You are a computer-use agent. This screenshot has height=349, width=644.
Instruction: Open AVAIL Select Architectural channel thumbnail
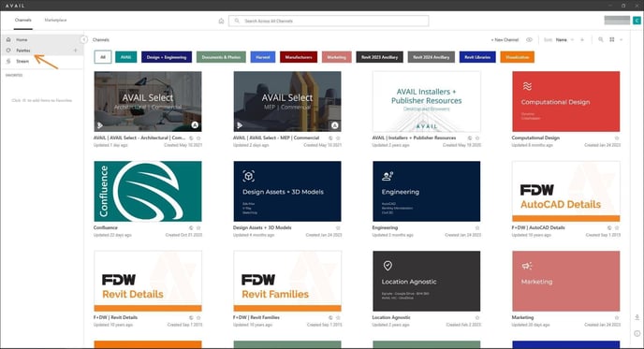coord(148,101)
